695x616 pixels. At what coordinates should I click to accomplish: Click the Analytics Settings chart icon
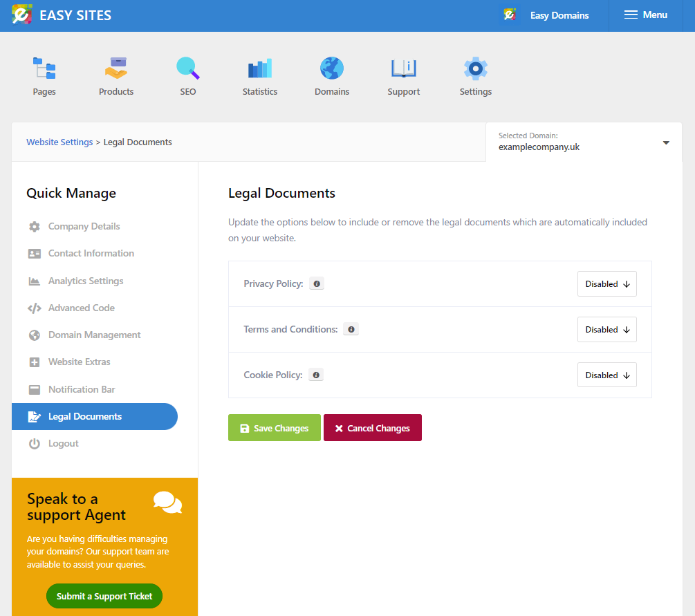click(x=35, y=281)
